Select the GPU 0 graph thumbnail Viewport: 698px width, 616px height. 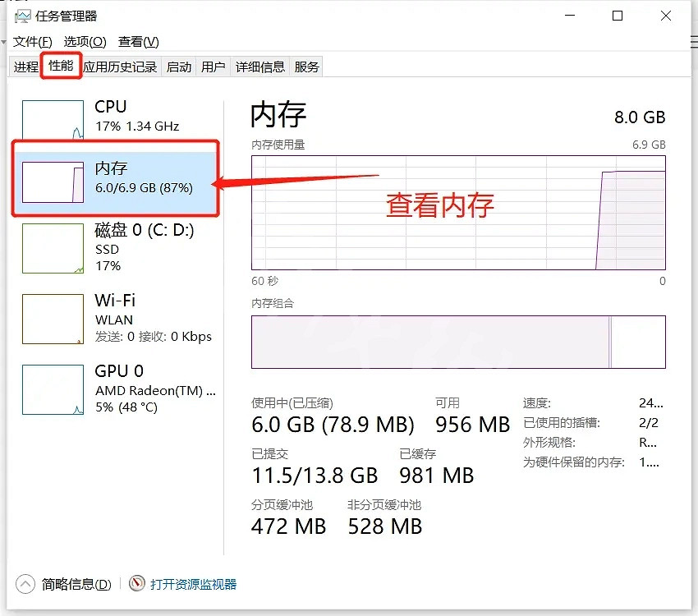(x=53, y=389)
